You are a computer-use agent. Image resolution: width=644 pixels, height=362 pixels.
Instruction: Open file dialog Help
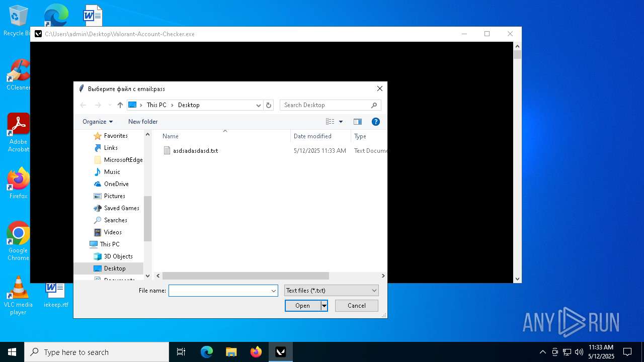pyautogui.click(x=375, y=122)
